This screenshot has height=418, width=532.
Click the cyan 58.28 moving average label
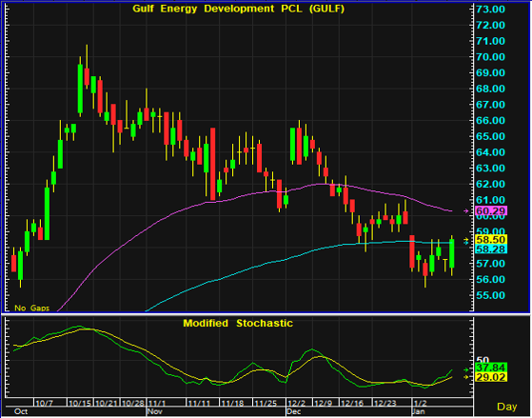click(x=491, y=249)
